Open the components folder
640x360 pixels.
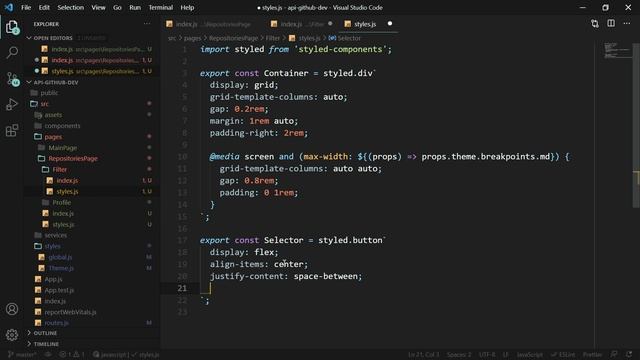[x=62, y=126]
